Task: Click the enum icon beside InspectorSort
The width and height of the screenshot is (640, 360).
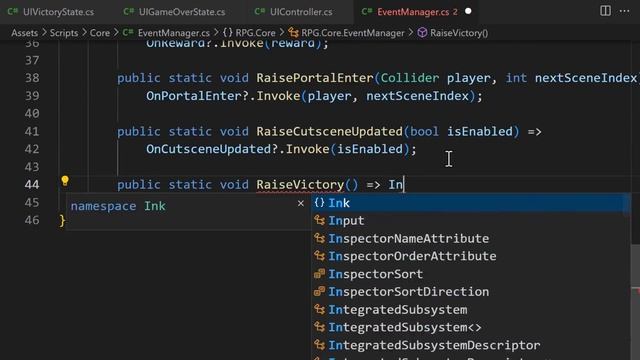Action: click(x=319, y=274)
